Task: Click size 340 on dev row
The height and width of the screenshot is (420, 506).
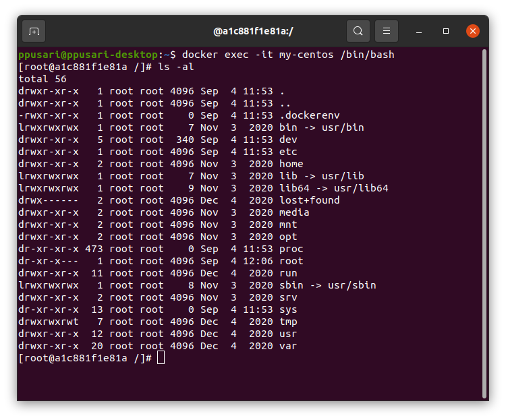Action: [185, 140]
